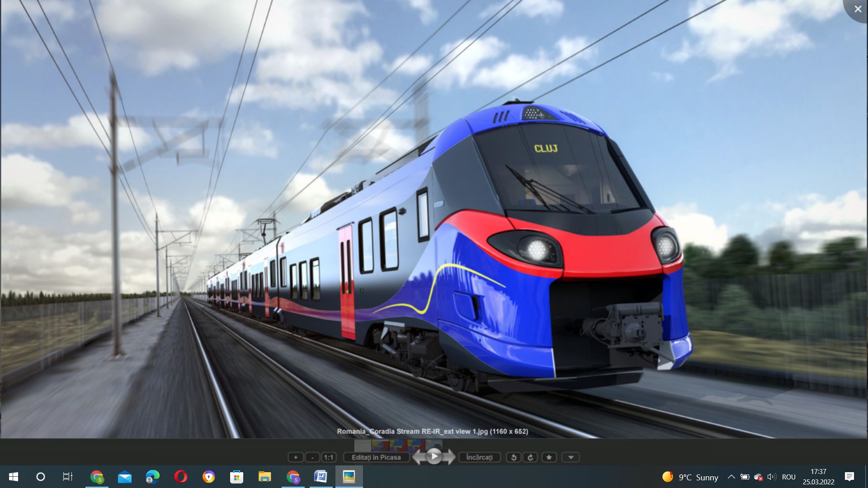Screen dimensions: 868x488
Task: Open the Mail app from taskbar
Action: 125,477
